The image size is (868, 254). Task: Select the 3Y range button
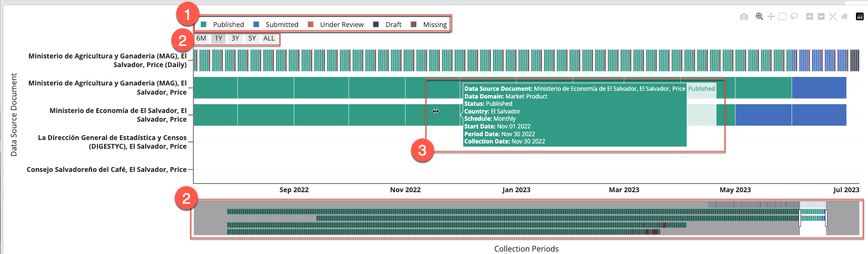[x=235, y=38]
